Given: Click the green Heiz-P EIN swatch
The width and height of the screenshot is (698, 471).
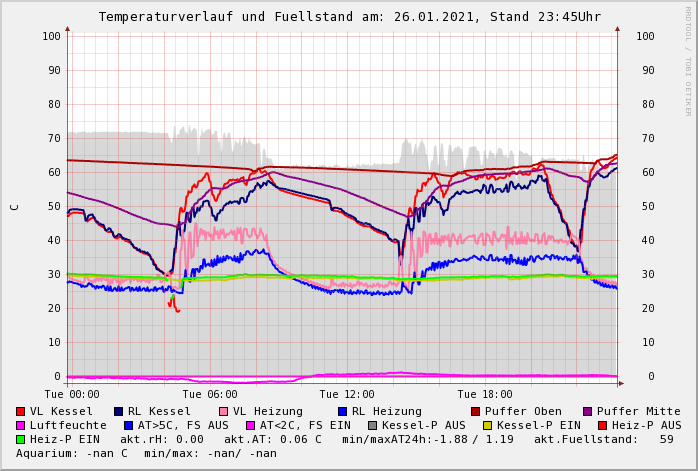Looking at the screenshot, I should (x=21, y=439).
